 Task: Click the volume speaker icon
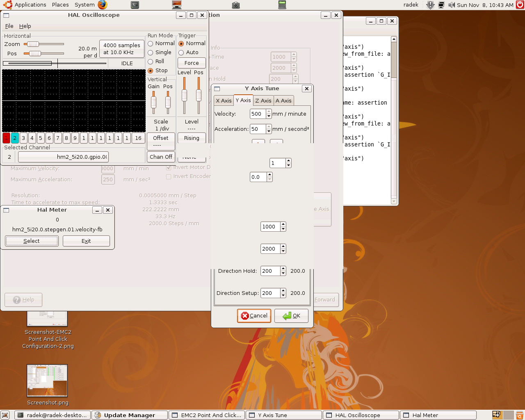pyautogui.click(x=451, y=5)
